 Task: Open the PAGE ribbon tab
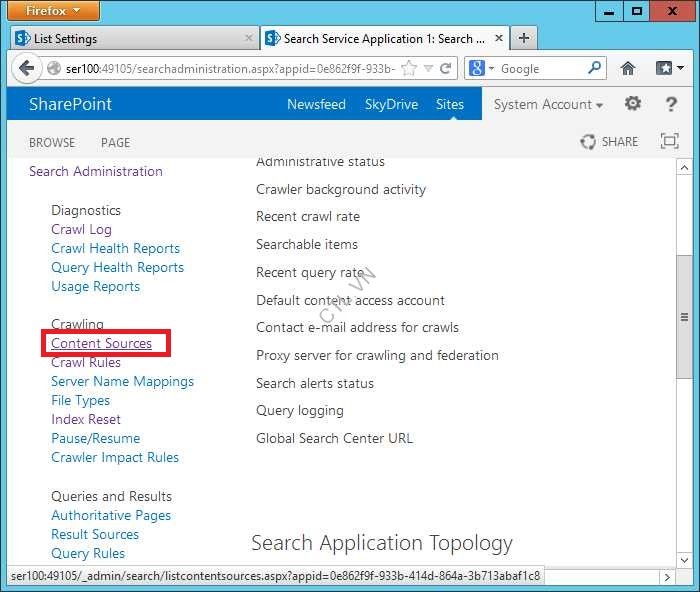[115, 143]
